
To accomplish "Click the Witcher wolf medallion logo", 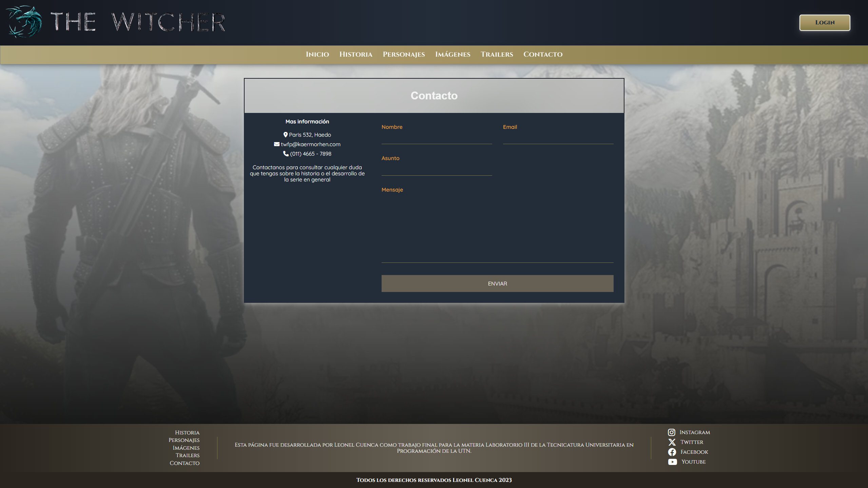I will coord(24,22).
